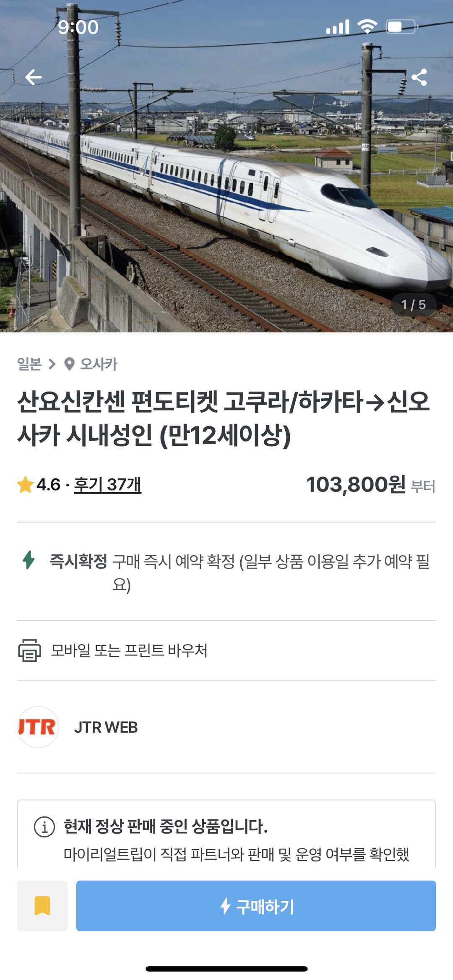Image resolution: width=453 pixels, height=980 pixels.
Task: Tap the back arrow on the photo
Action: [x=34, y=78]
